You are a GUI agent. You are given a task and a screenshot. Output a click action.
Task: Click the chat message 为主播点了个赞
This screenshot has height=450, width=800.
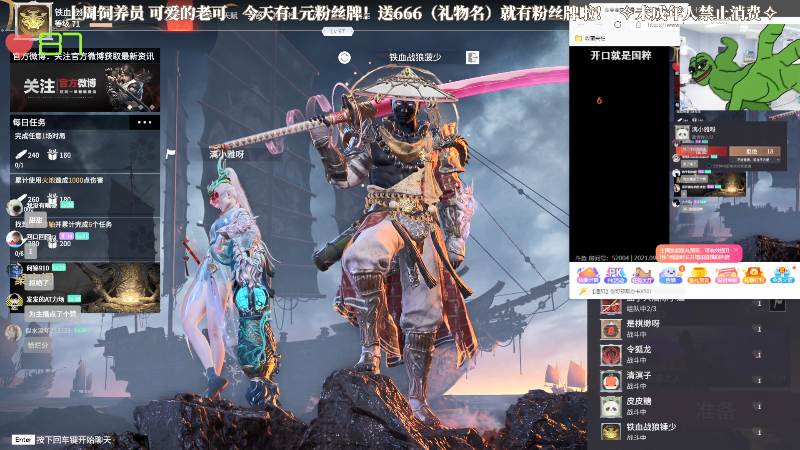click(52, 314)
